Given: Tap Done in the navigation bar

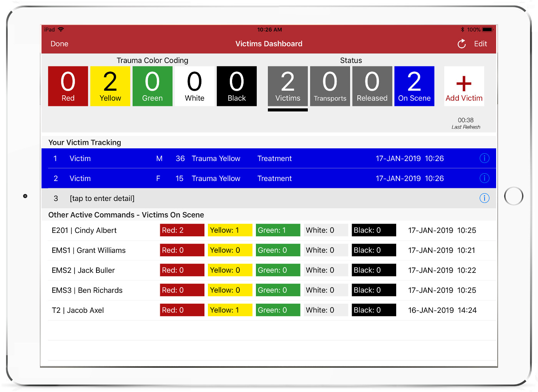Looking at the screenshot, I should [x=60, y=44].
